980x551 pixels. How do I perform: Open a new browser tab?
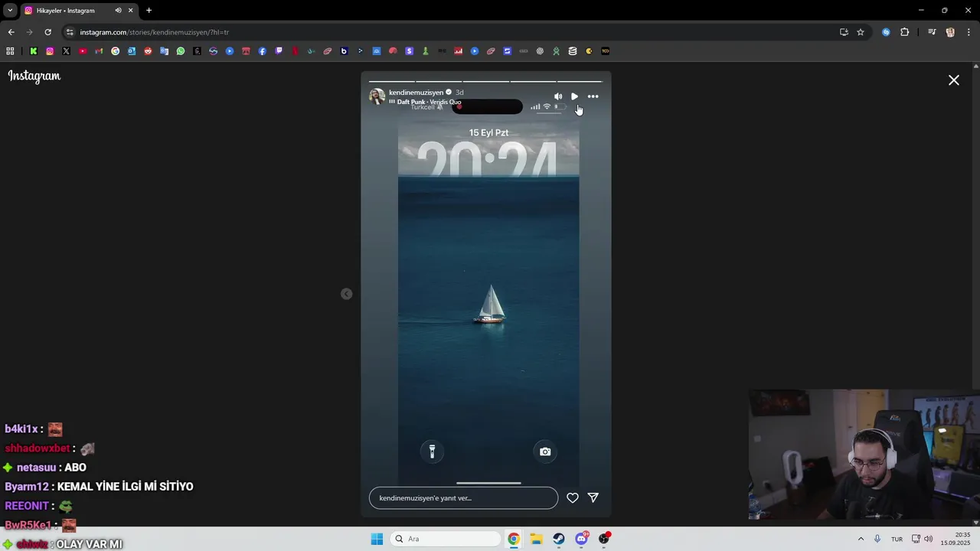[149, 11]
